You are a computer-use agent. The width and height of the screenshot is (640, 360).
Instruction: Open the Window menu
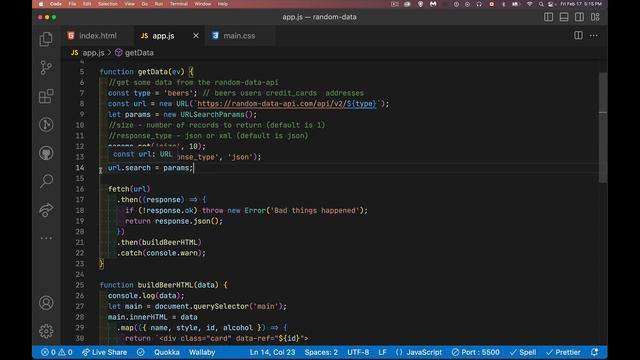202,4
